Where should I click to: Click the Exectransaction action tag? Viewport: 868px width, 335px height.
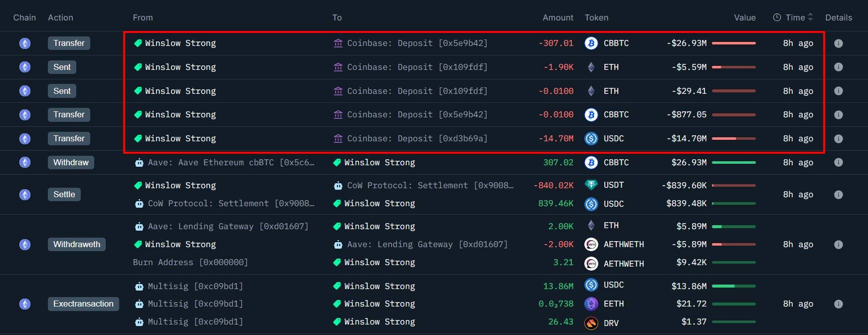[x=83, y=304]
